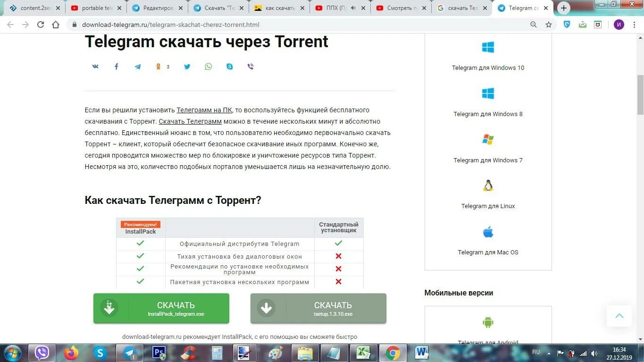
Task: Close the content.2sec tab
Action: [59, 8]
